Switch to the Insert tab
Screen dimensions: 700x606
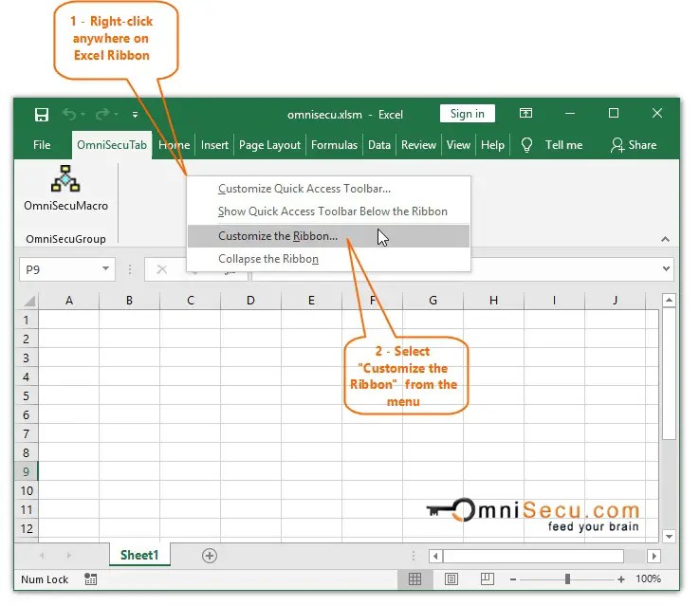214,145
